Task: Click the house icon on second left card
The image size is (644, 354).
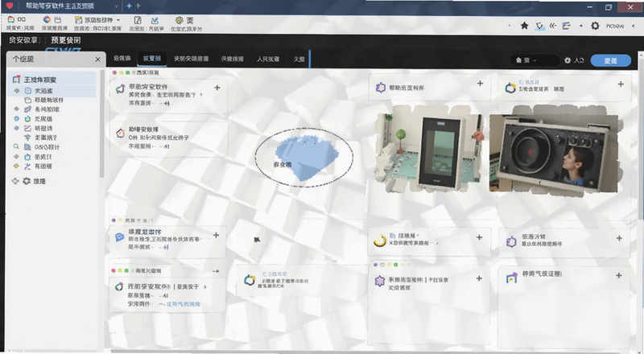Action: [120, 133]
